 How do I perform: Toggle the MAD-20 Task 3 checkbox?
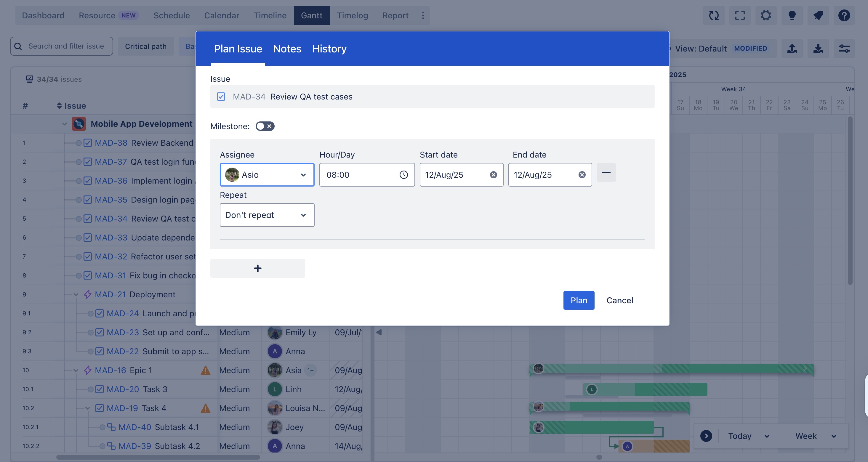coord(100,389)
